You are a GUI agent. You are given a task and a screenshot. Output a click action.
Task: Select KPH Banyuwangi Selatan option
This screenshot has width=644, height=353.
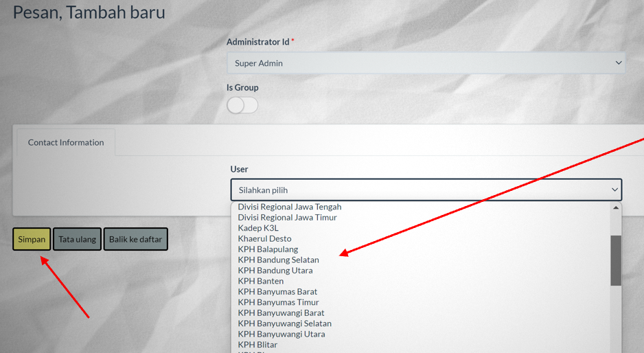[x=284, y=323]
